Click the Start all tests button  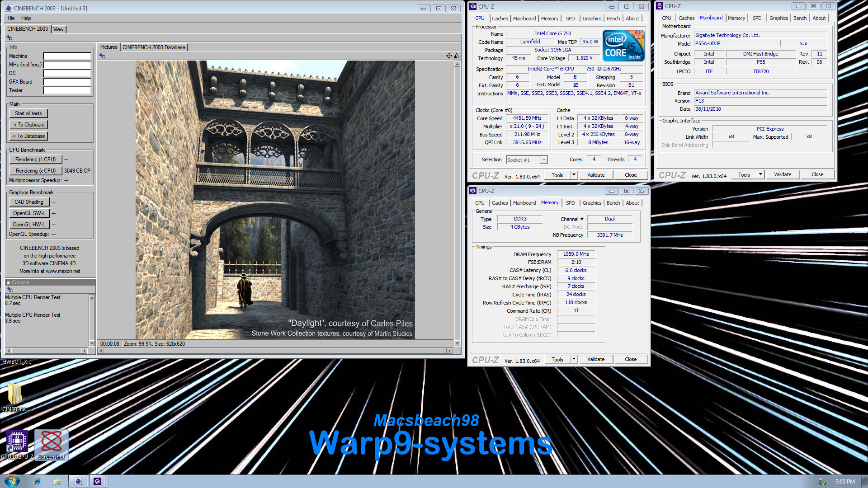pos(28,113)
